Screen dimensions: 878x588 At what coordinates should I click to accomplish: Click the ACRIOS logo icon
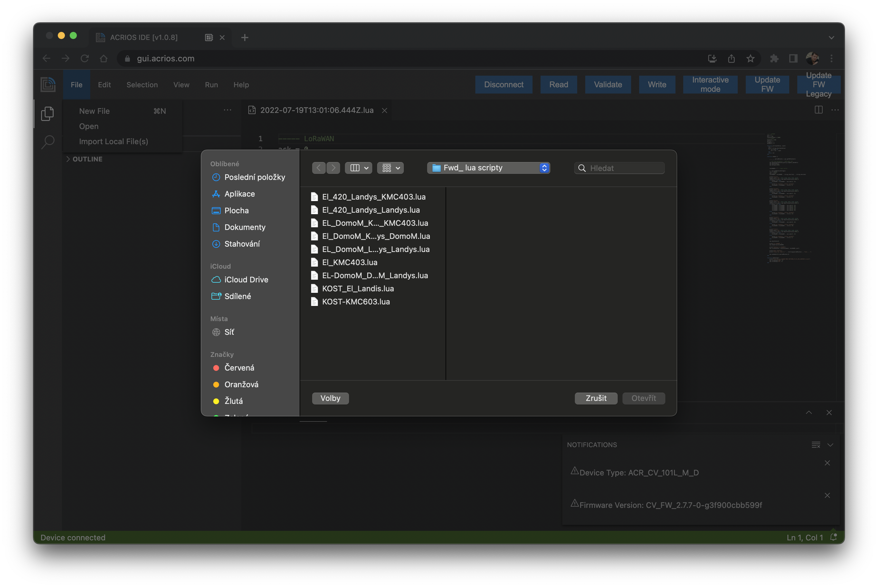tap(48, 84)
